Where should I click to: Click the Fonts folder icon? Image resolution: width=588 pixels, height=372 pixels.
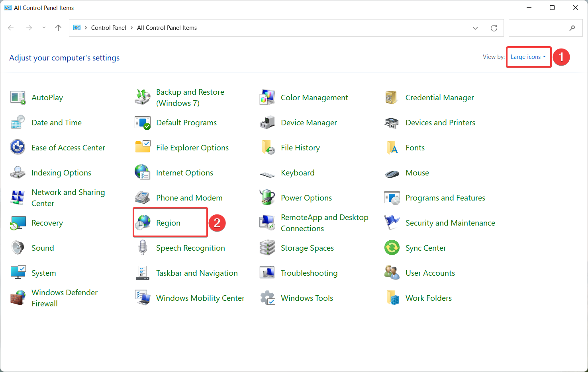(392, 148)
